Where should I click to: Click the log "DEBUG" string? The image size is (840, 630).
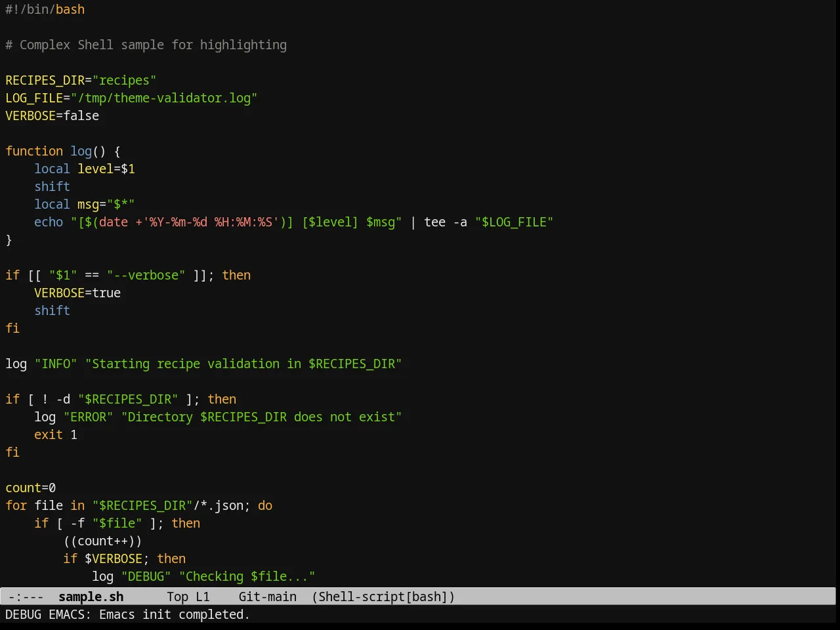click(146, 576)
